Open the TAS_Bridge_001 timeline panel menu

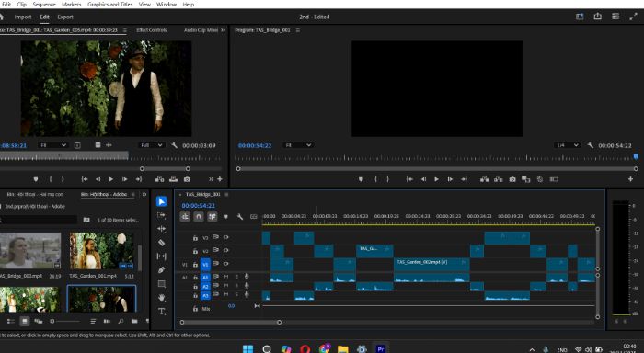coord(226,195)
